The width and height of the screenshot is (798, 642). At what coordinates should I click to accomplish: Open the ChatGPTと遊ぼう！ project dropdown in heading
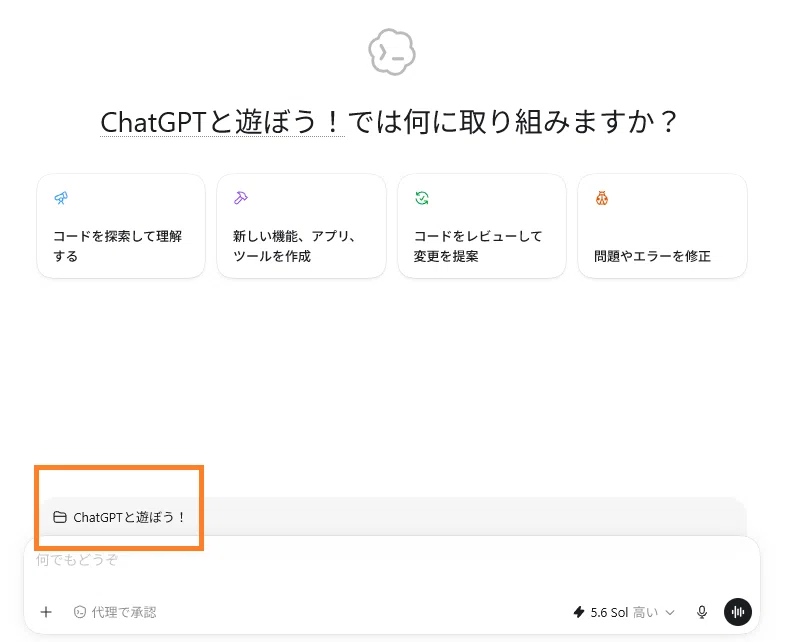pyautogui.click(x=222, y=122)
